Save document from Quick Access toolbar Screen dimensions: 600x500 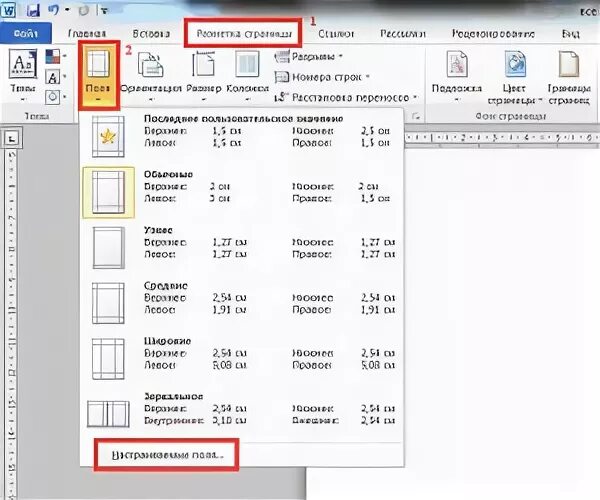(33, 10)
